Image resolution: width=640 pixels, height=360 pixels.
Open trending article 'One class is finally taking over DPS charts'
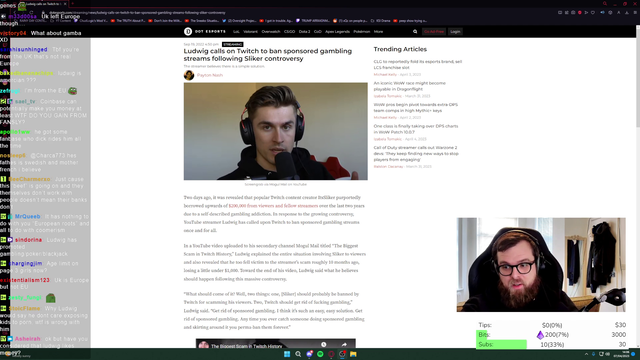point(416,129)
